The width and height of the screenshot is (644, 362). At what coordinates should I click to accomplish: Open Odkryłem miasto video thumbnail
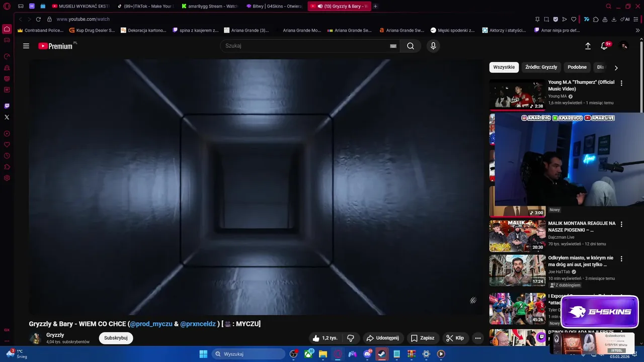517,270
